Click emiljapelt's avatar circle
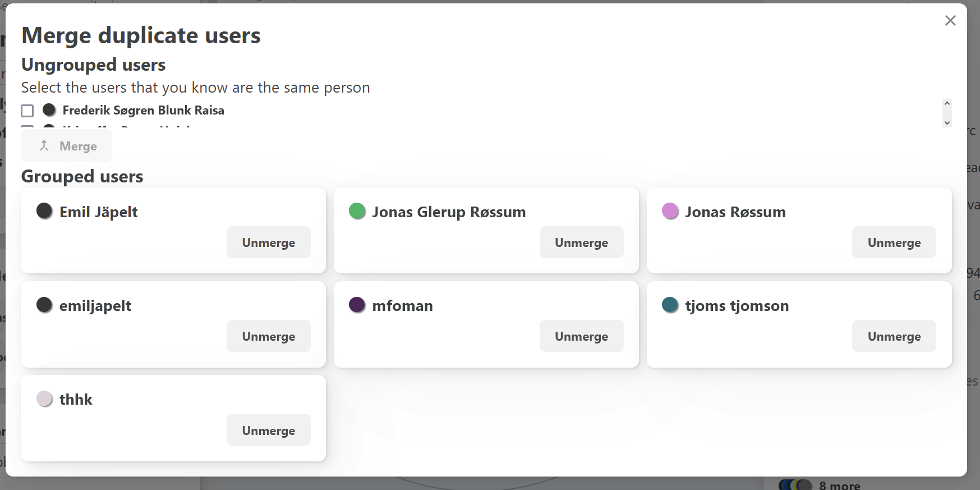This screenshot has height=490, width=980. 44,305
